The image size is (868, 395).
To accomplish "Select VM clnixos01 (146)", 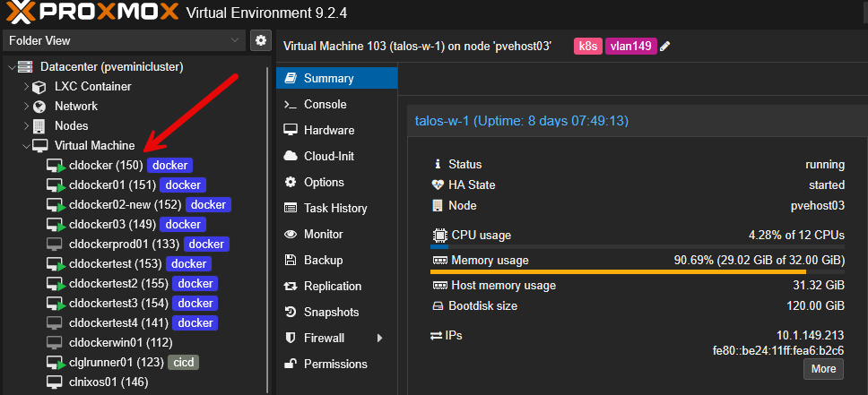I will [x=108, y=382].
